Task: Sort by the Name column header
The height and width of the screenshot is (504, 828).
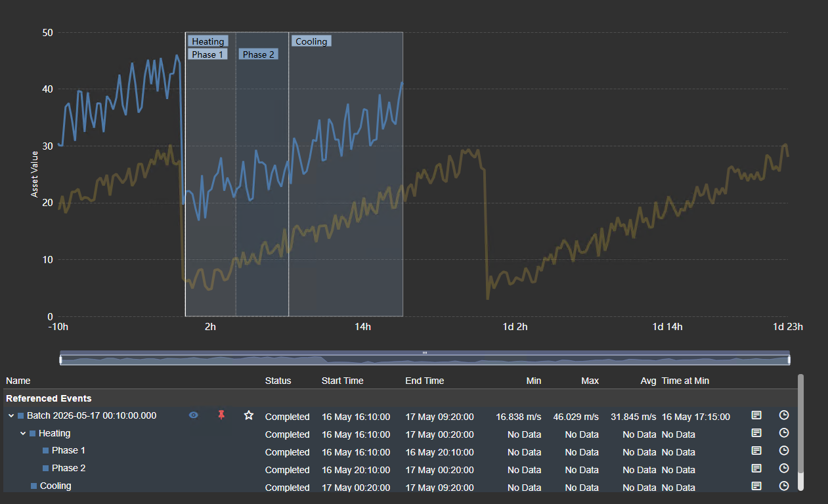Action: coord(18,381)
